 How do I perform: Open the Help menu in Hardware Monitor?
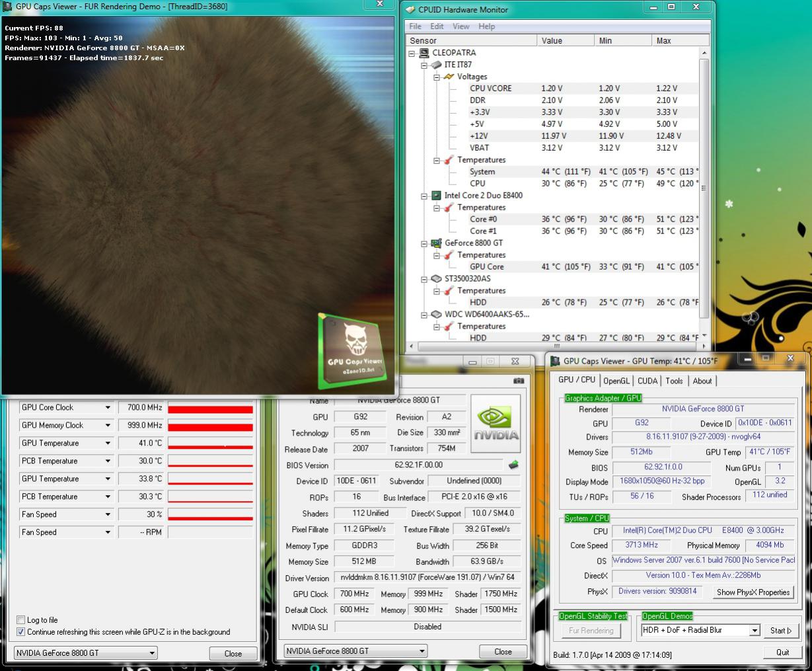[x=486, y=26]
